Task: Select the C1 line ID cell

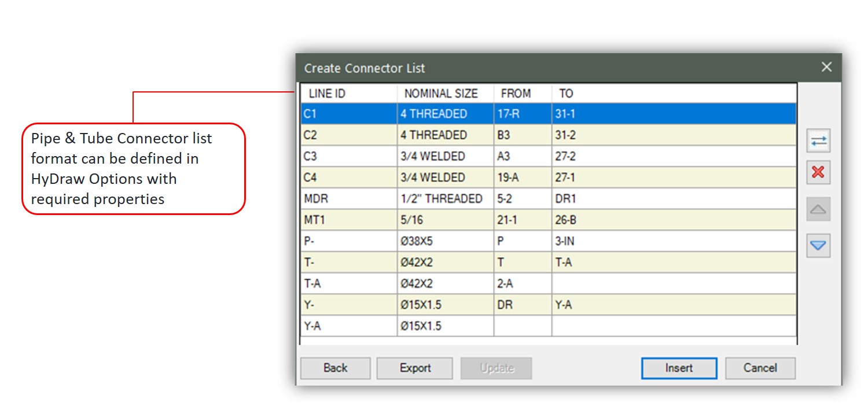Action: coord(349,114)
